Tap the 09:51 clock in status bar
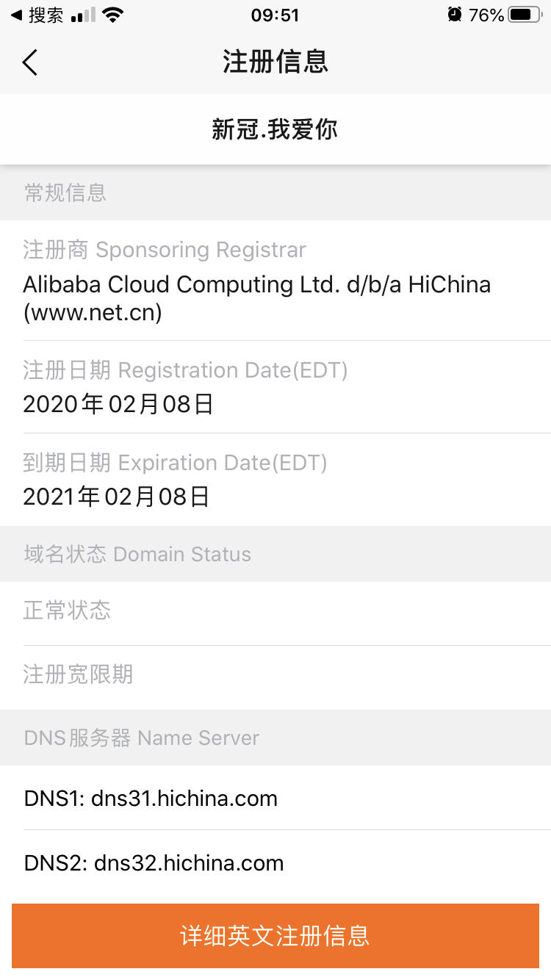 (275, 15)
